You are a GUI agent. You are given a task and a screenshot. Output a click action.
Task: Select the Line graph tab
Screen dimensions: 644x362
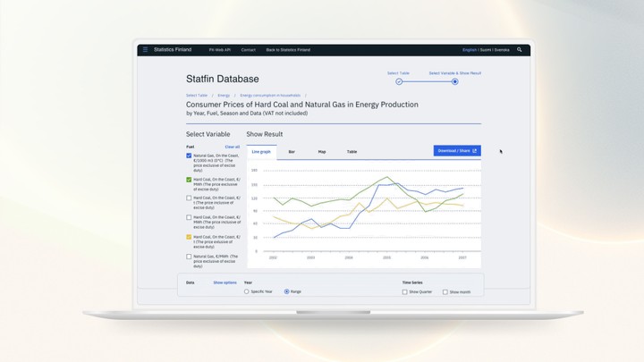coord(261,152)
